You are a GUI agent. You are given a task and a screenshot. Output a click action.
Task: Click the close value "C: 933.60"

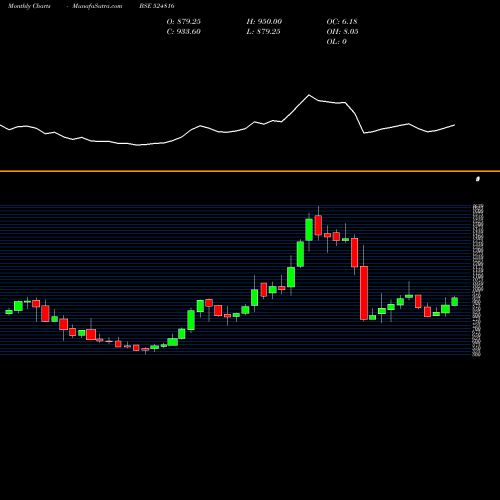point(184,31)
